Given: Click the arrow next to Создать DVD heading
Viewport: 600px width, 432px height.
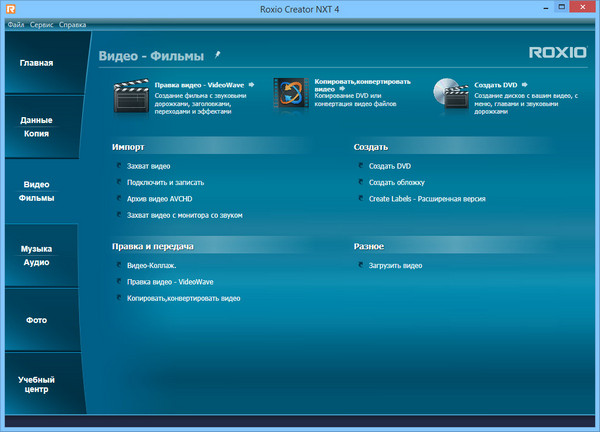Looking at the screenshot, I should point(526,86).
